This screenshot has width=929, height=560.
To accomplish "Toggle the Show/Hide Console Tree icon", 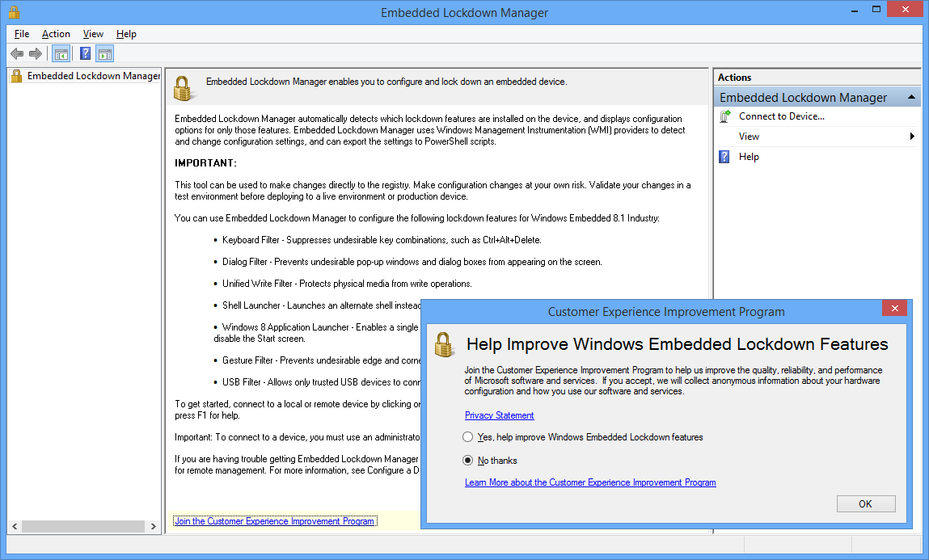I will (x=61, y=54).
